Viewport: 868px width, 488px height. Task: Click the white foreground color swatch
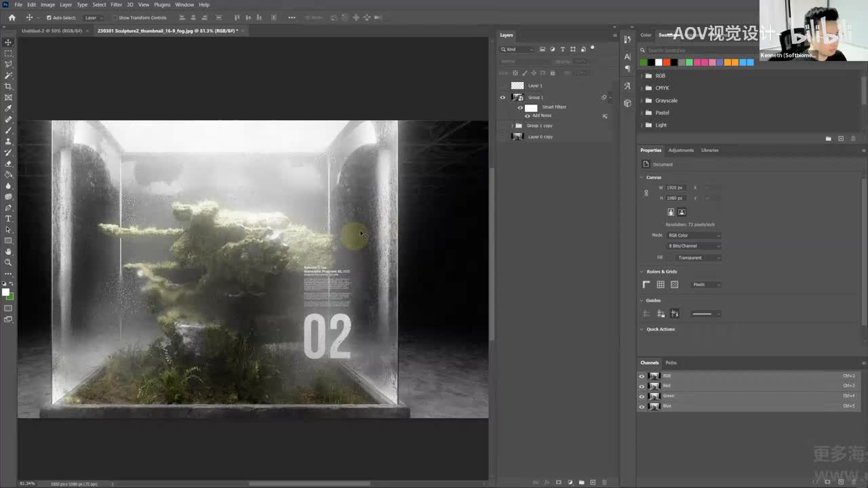(6, 292)
